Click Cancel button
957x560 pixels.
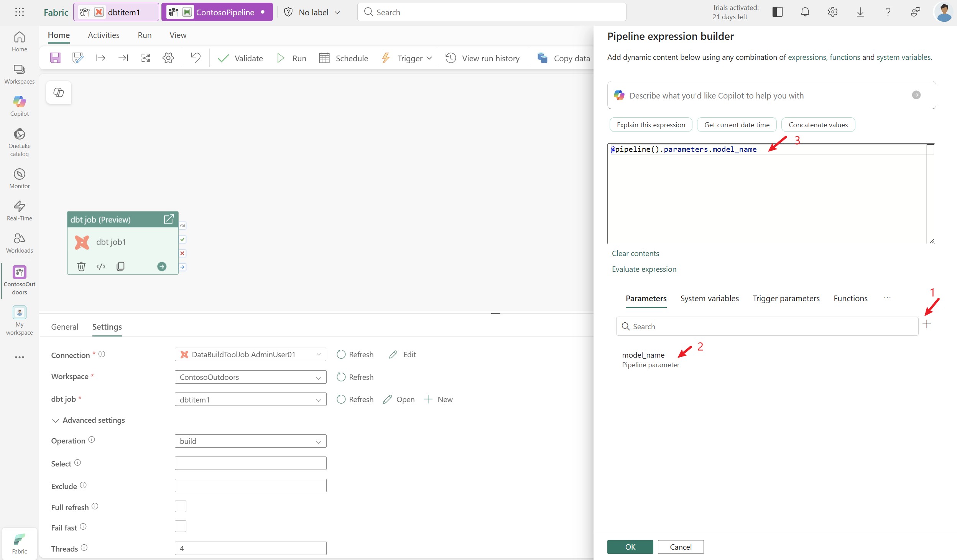click(x=681, y=547)
